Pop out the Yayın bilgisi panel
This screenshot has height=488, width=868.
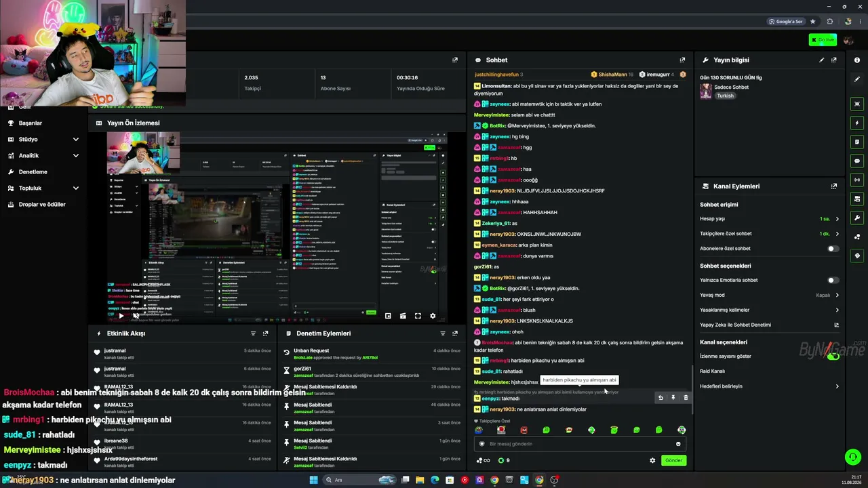tap(834, 60)
